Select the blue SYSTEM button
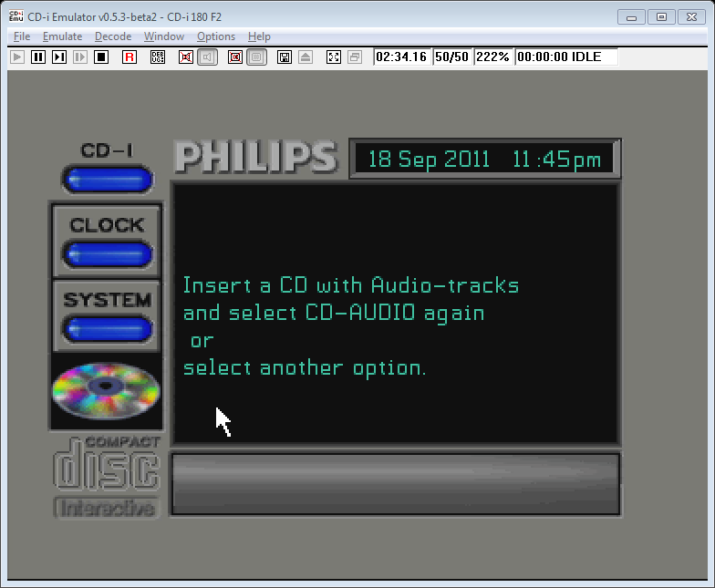Image resolution: width=715 pixels, height=588 pixels. (108, 328)
